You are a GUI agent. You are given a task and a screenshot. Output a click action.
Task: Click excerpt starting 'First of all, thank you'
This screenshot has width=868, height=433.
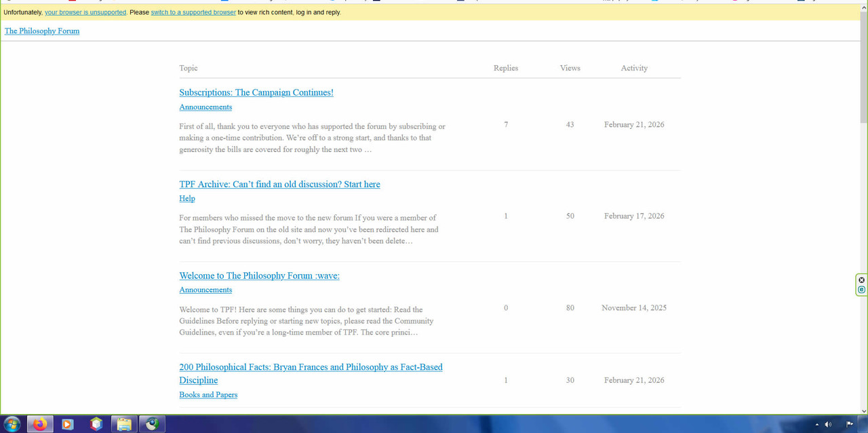tap(313, 138)
